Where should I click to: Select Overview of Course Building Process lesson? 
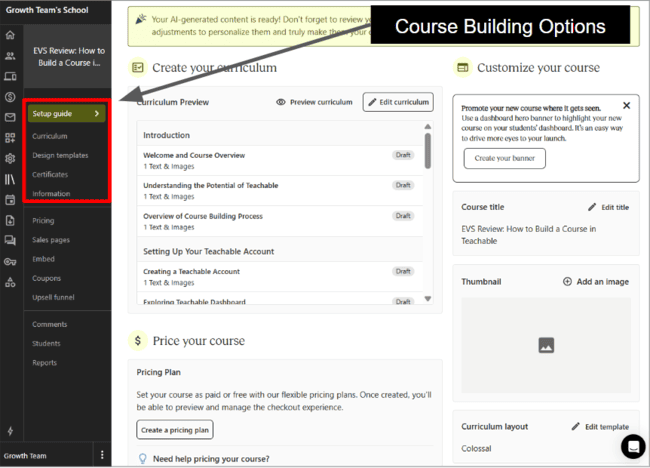280,221
